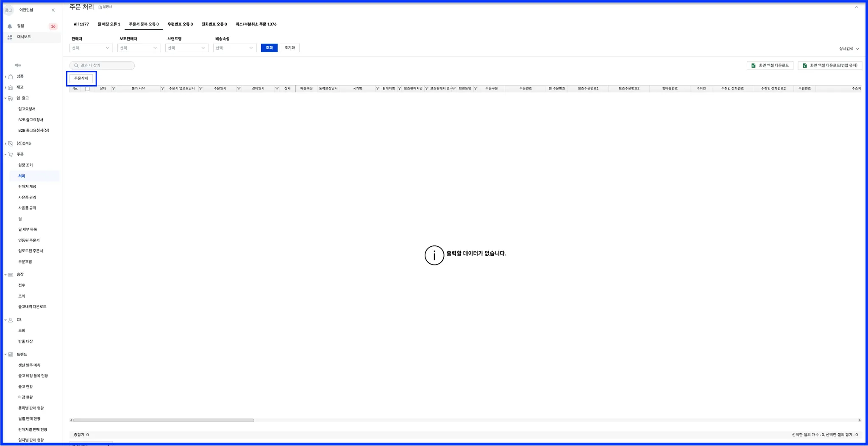The image size is (868, 446).
Task: Open 생산 발주 예측 under 트렌드
Action: pyautogui.click(x=29, y=365)
